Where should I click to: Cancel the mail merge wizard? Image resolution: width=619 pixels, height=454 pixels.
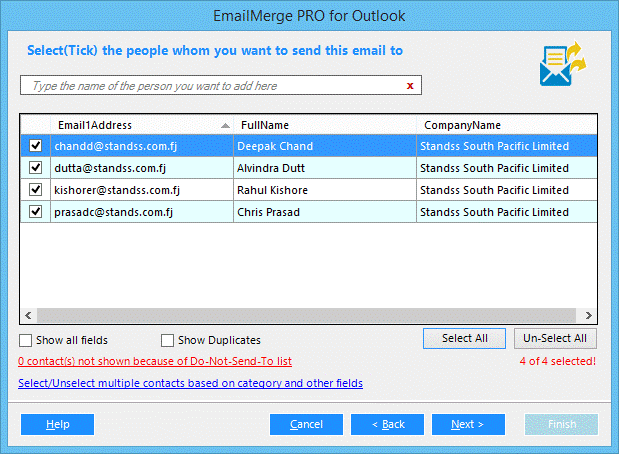pos(306,424)
